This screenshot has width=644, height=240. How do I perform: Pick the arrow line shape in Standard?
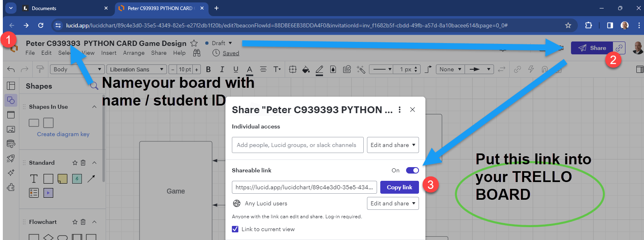[x=92, y=178]
